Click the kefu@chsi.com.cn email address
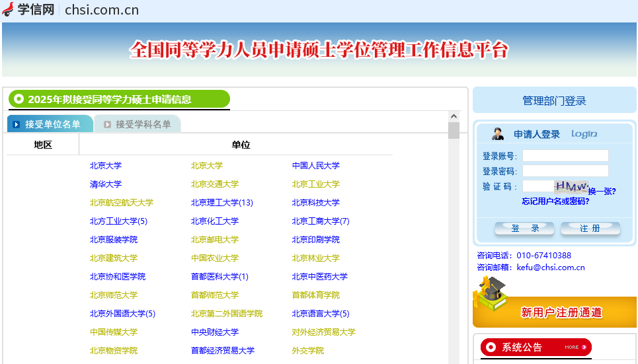Viewport: 638px width, 364px height. click(x=551, y=267)
